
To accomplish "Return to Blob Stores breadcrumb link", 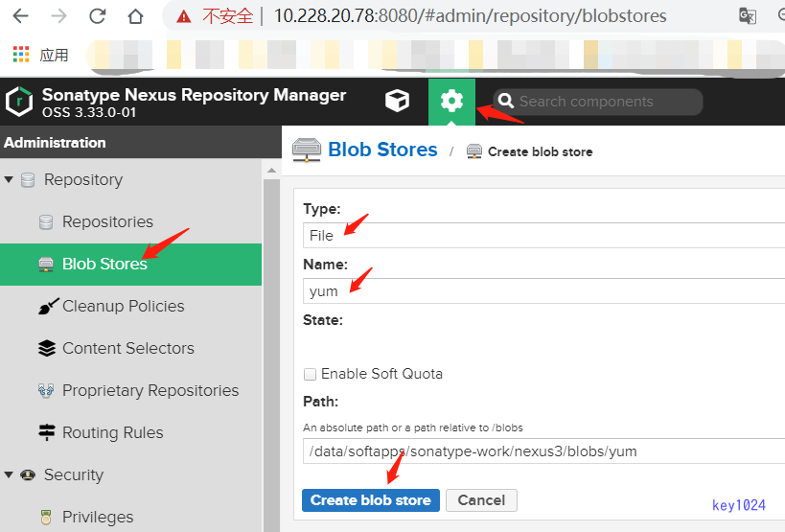I will coord(382,150).
